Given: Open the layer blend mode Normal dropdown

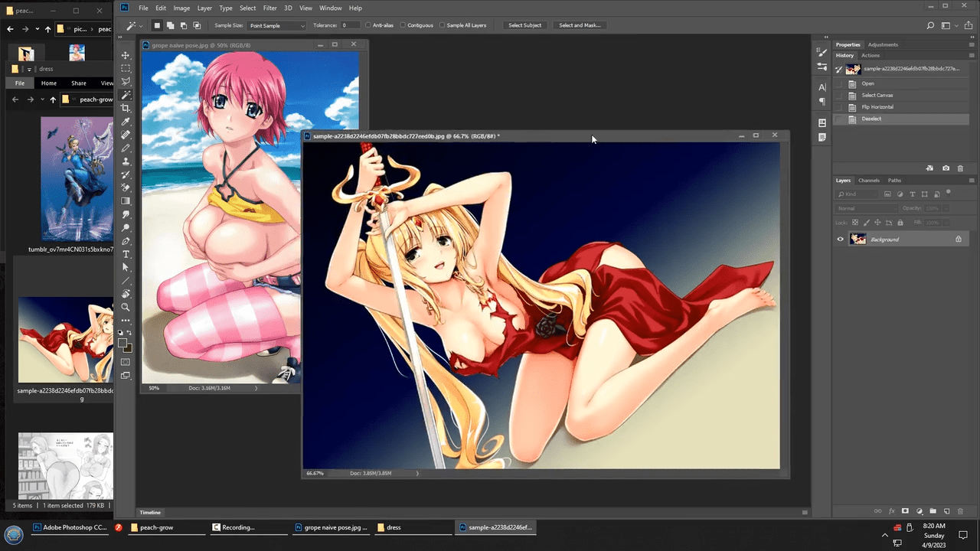Looking at the screenshot, I should pyautogui.click(x=866, y=208).
